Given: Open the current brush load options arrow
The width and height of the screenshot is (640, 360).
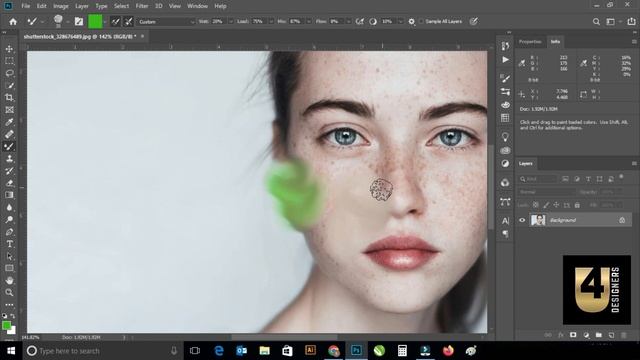Looking at the screenshot, I should click(105, 22).
